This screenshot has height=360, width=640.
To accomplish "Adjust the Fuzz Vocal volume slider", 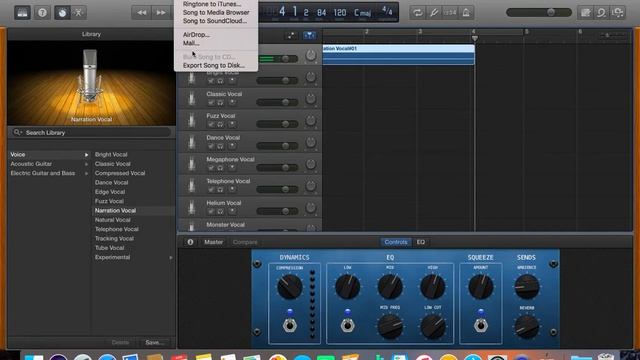I will (277, 124).
